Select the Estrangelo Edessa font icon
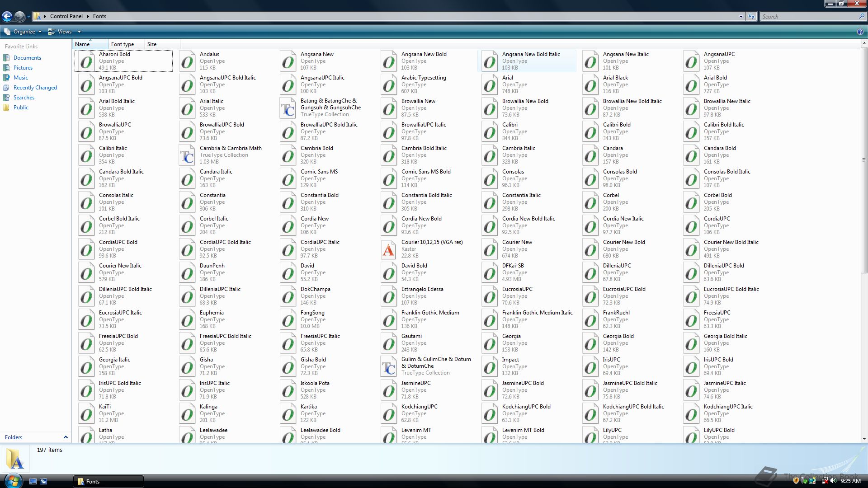The height and width of the screenshot is (488, 868). 389,296
